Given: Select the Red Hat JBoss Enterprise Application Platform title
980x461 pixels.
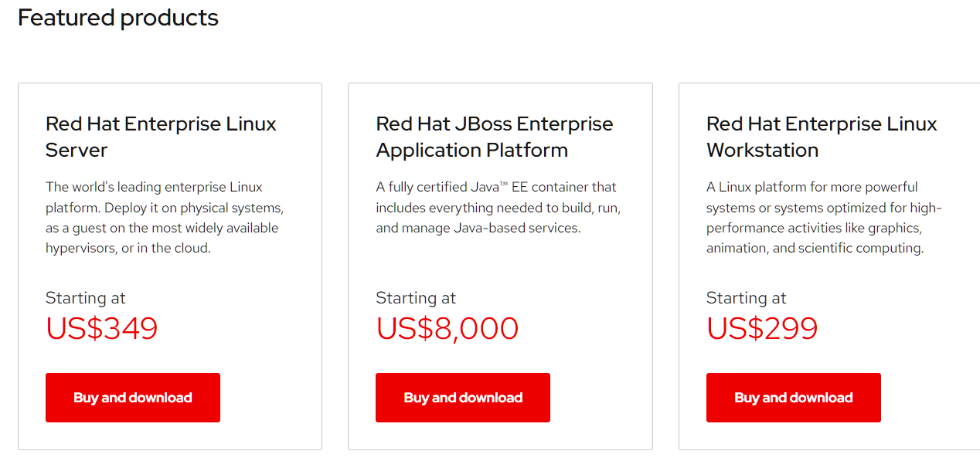Looking at the screenshot, I should coord(494,137).
